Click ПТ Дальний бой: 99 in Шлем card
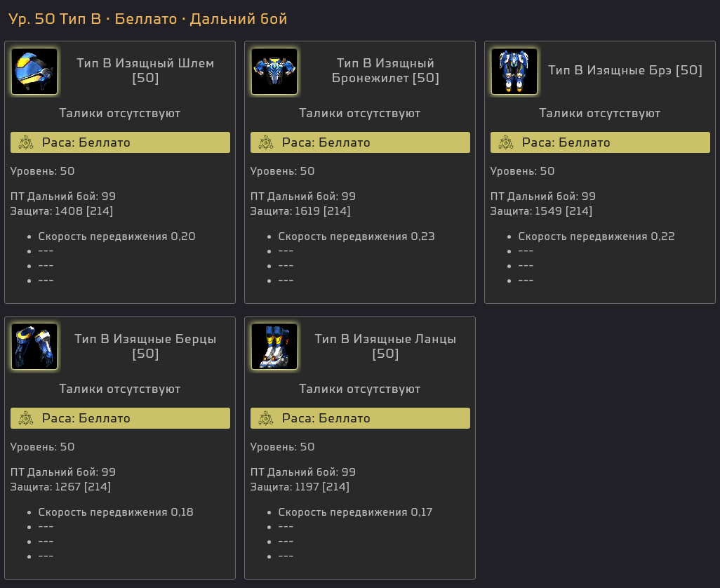Viewport: 720px width, 588px height. (63, 196)
